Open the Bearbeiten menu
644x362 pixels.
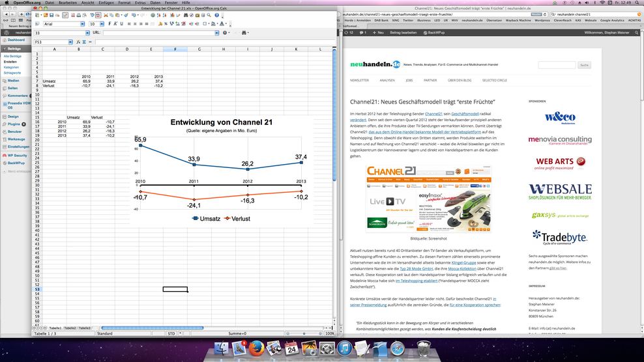(x=68, y=3)
